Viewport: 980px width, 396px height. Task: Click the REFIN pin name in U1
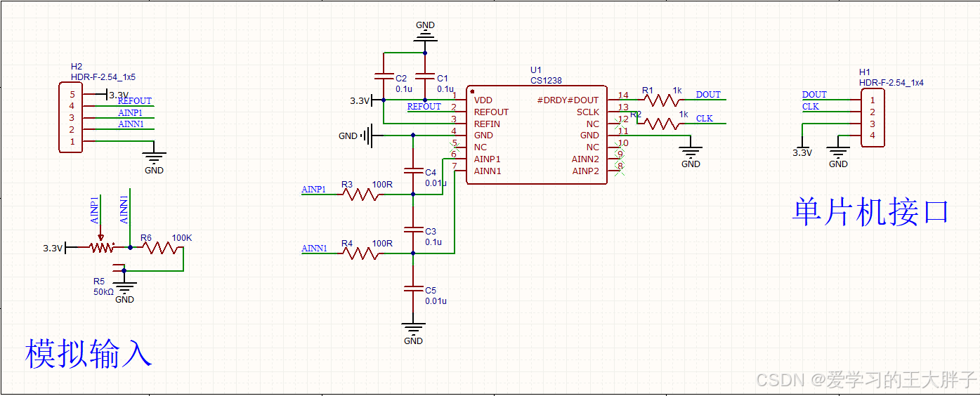coord(488,124)
